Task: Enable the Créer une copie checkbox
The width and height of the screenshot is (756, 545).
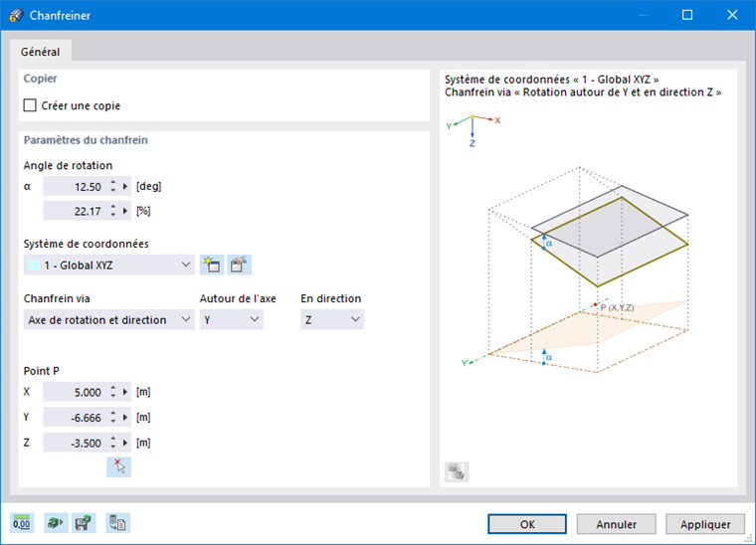Action: coord(30,105)
